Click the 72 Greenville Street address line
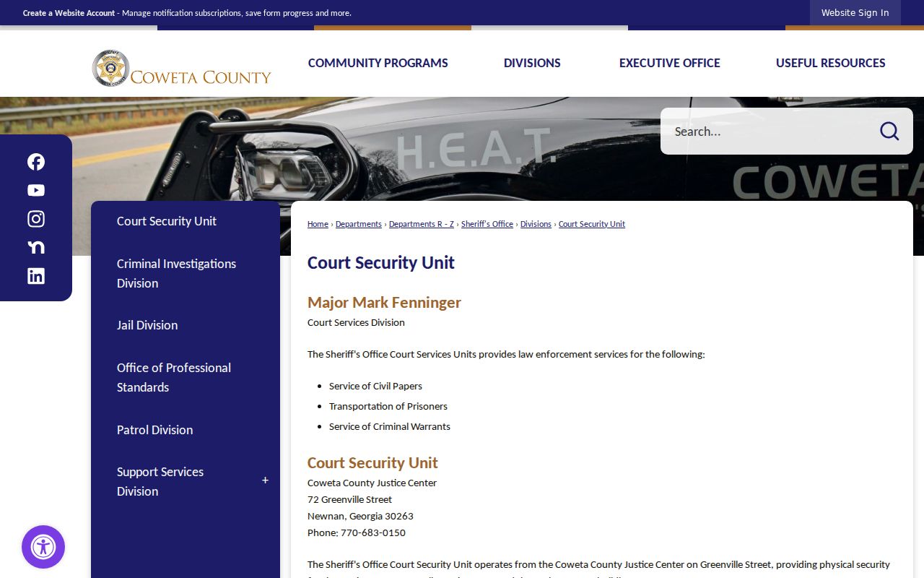The image size is (924, 578). coord(350,500)
